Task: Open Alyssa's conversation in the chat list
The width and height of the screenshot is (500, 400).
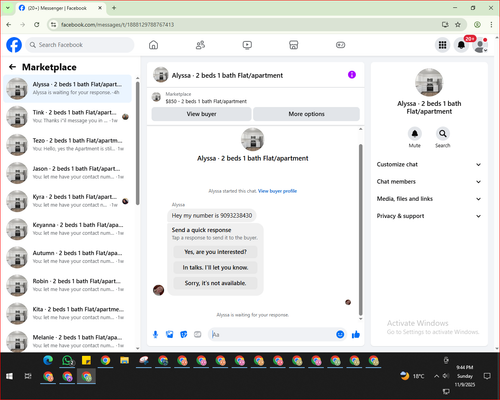Action: click(68, 89)
